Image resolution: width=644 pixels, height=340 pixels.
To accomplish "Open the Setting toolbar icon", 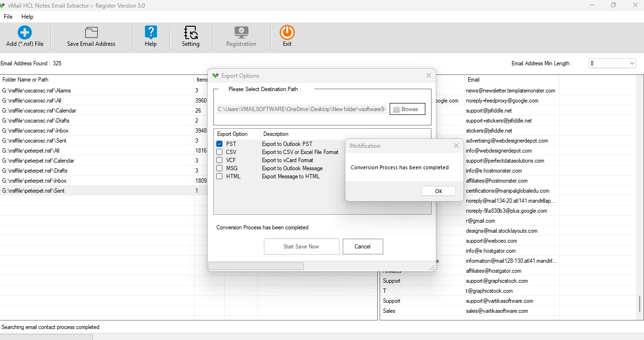I will tap(191, 32).
